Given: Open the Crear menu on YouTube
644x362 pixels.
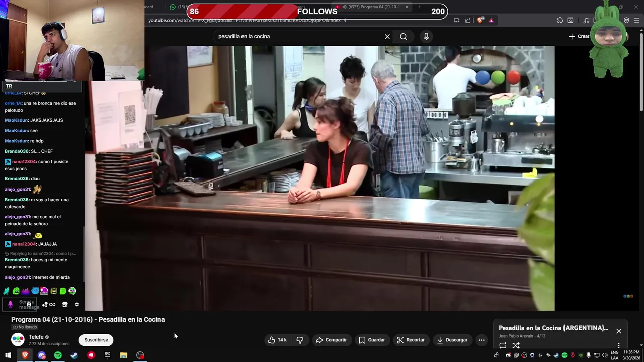Looking at the screenshot, I should [x=579, y=36].
